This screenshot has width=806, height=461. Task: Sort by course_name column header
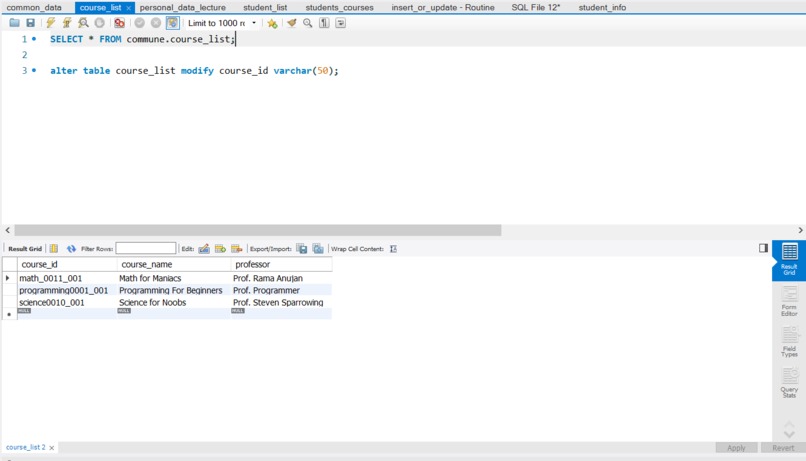coord(174,264)
